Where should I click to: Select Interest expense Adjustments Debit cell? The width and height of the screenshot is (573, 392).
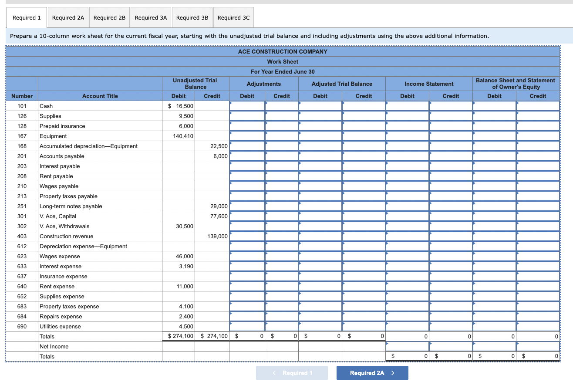pyautogui.click(x=247, y=266)
